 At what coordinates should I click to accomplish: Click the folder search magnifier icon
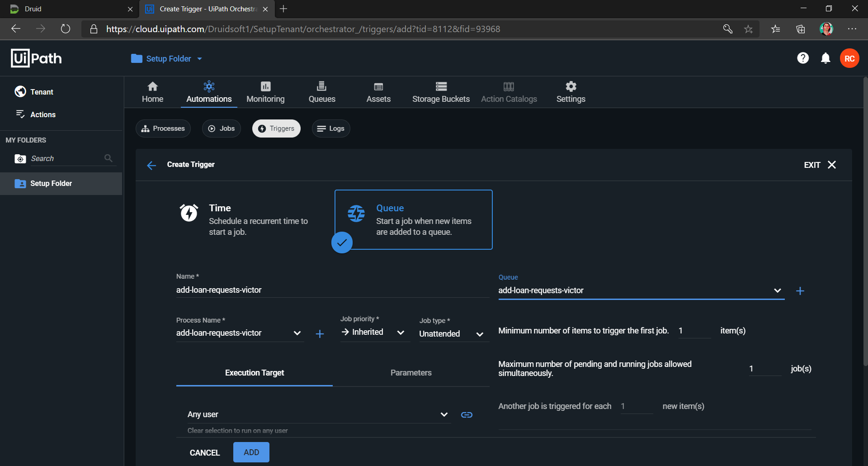pyautogui.click(x=108, y=158)
